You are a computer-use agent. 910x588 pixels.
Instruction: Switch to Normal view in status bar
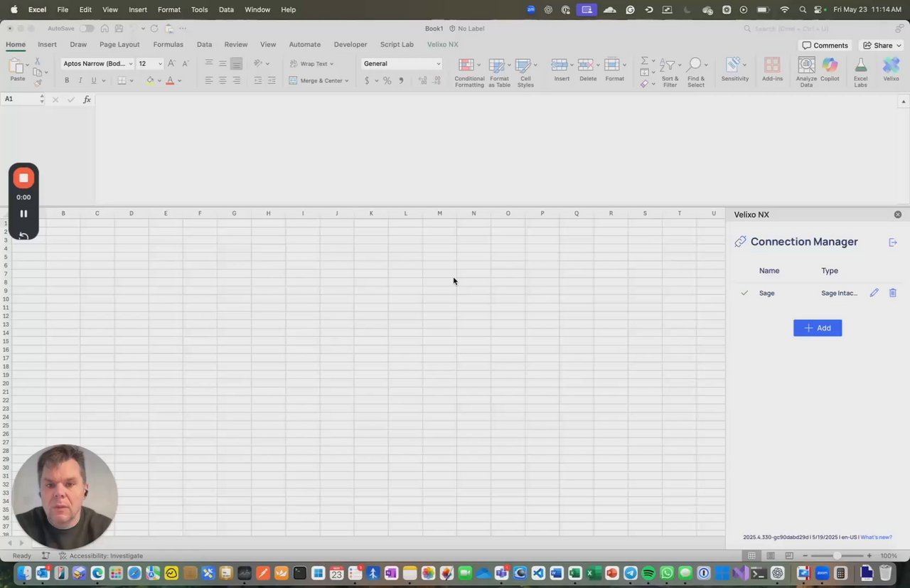tap(751, 556)
